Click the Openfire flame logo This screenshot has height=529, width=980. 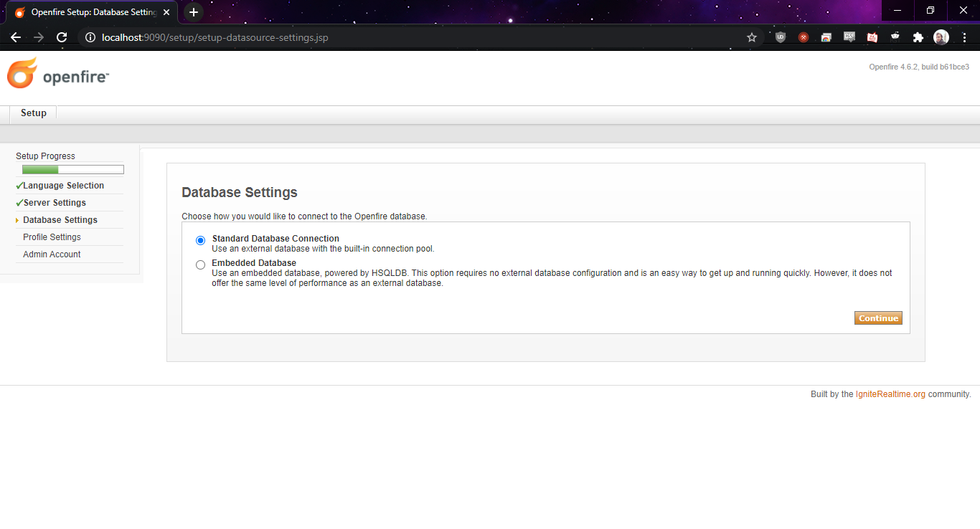point(22,73)
